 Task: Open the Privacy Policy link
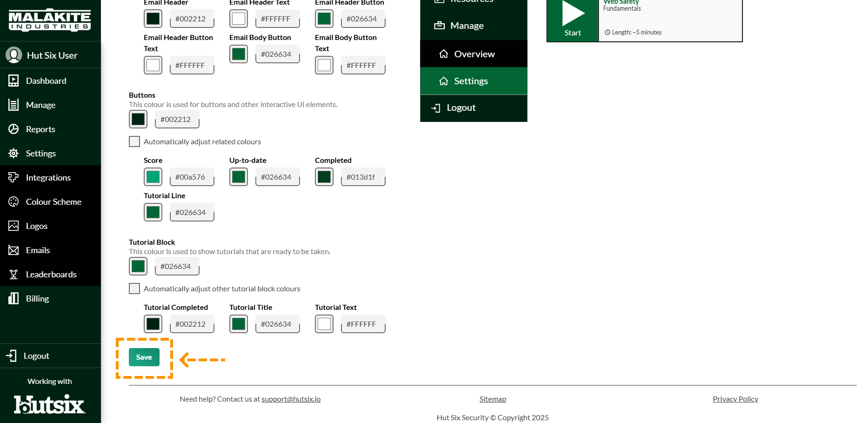735,399
